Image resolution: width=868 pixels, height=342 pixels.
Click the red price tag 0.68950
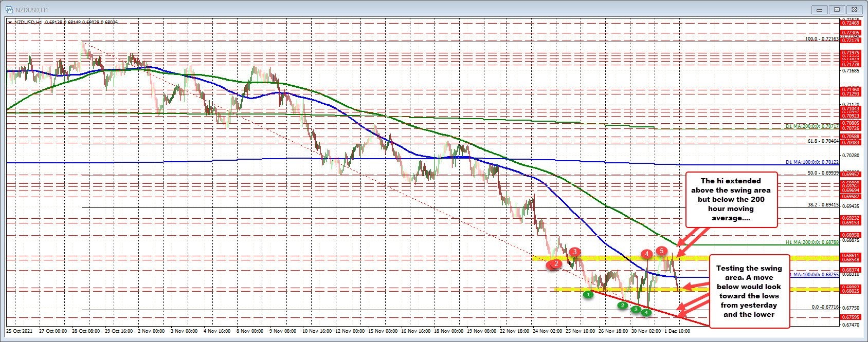[852, 235]
